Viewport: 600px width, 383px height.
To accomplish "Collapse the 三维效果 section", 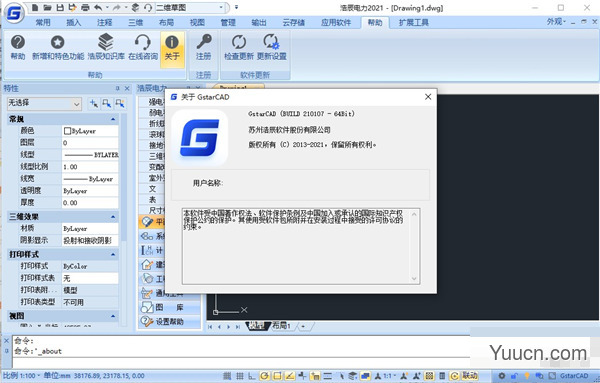I will point(113,217).
